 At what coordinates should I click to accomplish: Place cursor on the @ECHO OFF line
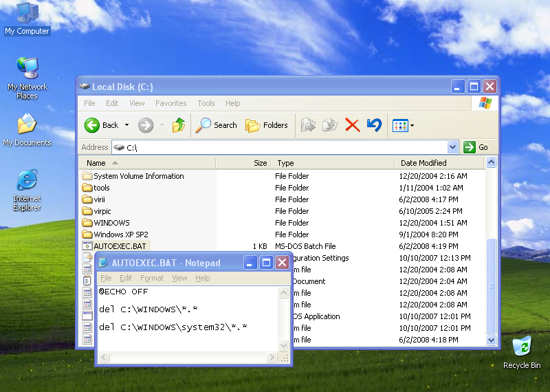coord(123,292)
